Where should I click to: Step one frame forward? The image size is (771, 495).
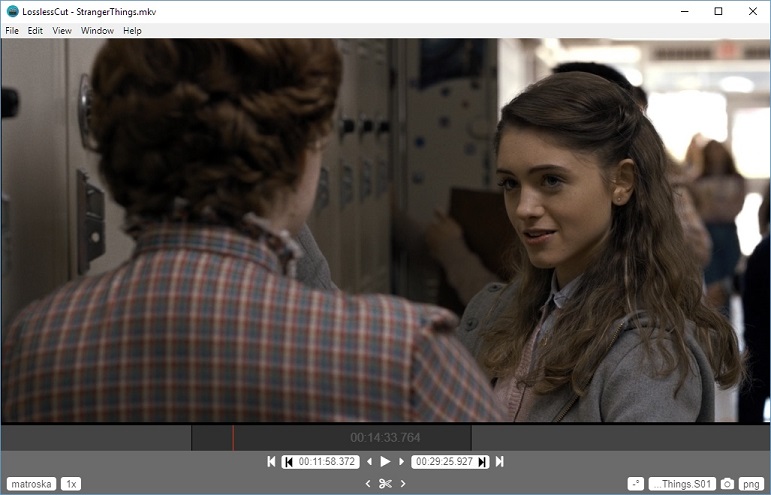[401, 462]
